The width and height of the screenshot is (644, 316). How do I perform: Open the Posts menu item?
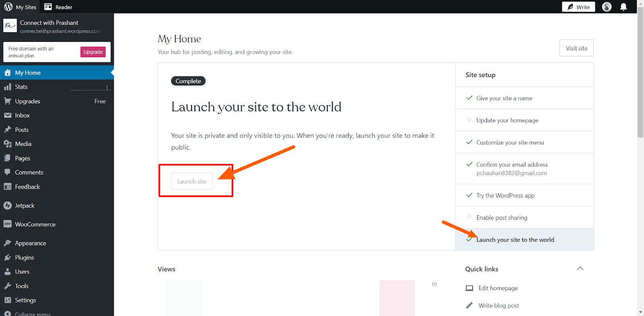click(x=57, y=130)
